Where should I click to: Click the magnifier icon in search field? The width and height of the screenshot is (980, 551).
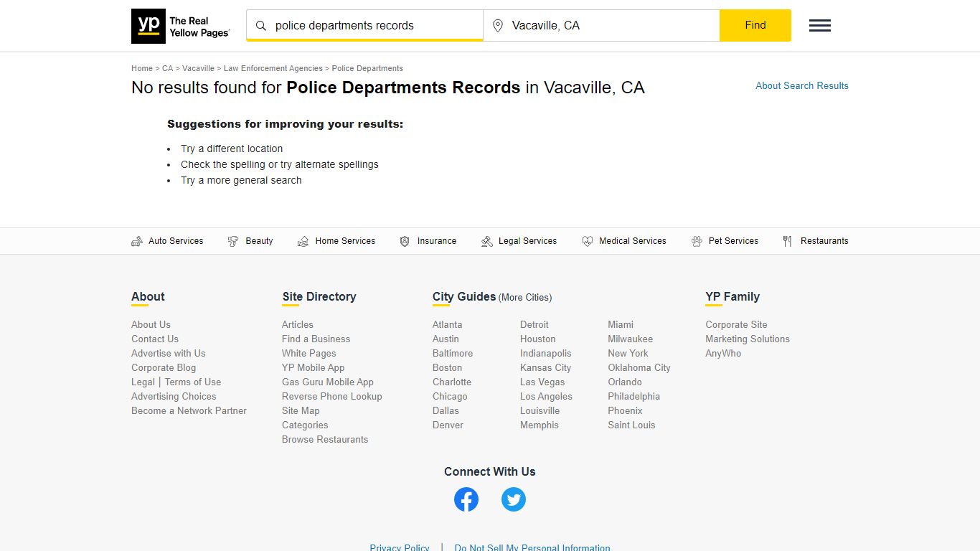(261, 26)
